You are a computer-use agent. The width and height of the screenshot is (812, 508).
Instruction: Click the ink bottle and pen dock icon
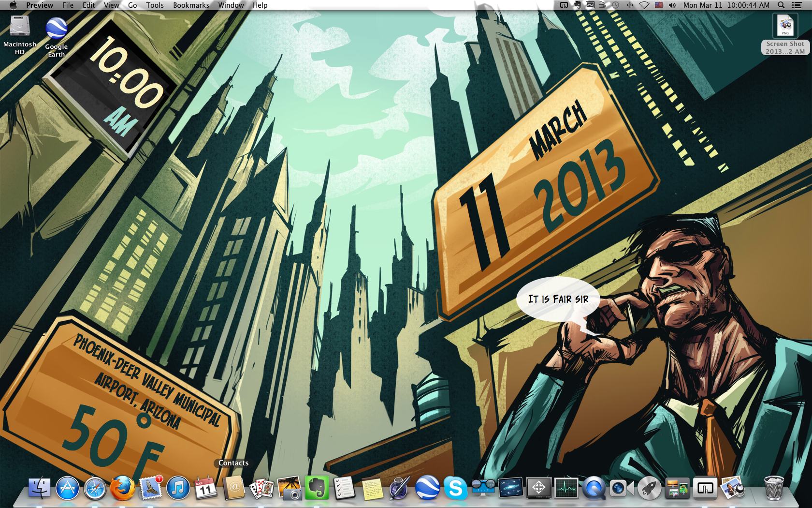point(400,488)
